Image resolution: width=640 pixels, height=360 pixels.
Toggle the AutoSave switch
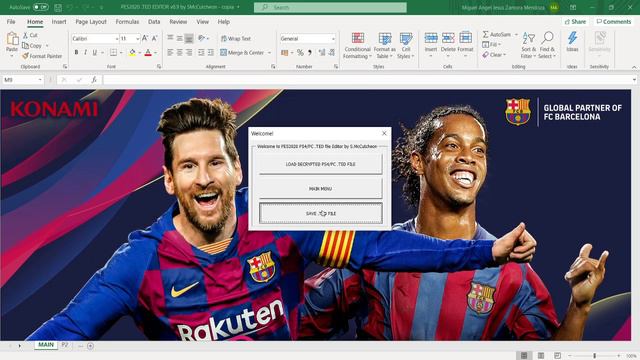pos(40,7)
